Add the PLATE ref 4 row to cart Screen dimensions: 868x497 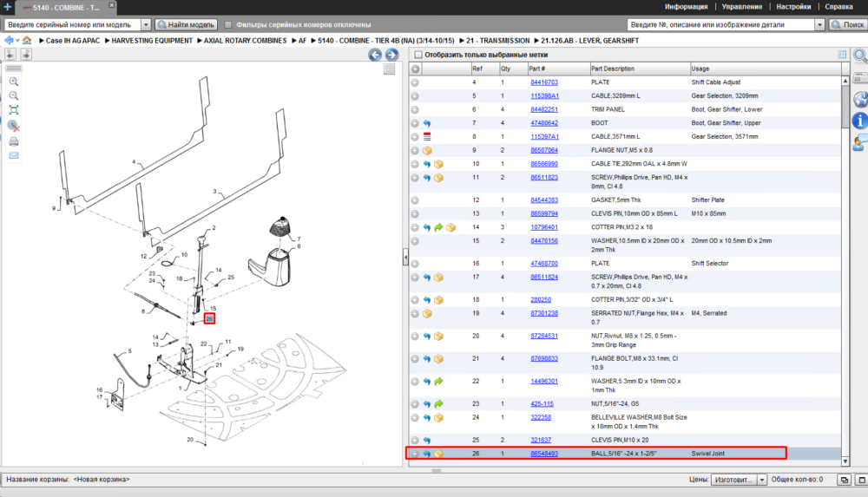[x=415, y=82]
